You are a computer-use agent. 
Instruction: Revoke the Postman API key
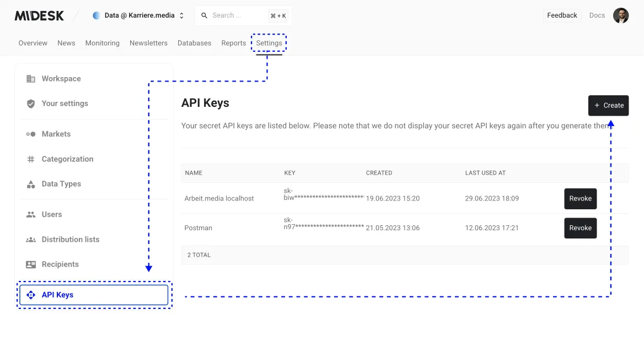[x=580, y=228]
